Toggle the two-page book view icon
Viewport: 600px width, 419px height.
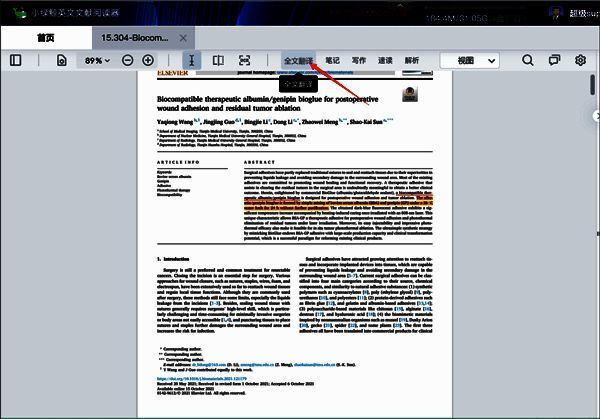tap(219, 61)
